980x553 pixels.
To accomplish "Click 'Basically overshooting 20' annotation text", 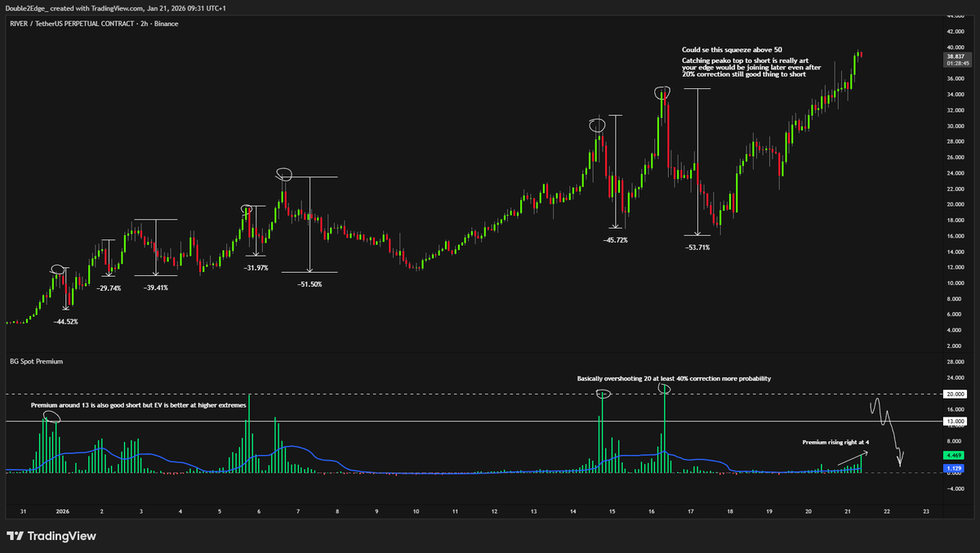I will coord(674,379).
